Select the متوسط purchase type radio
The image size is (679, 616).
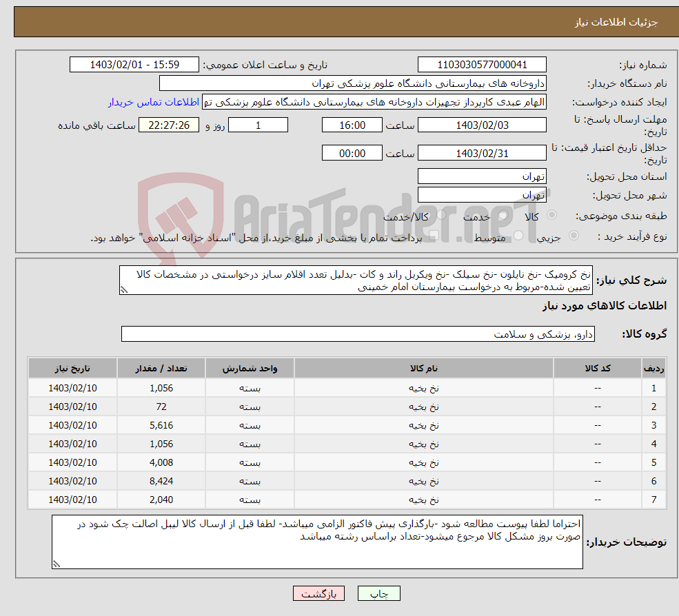pyautogui.click(x=518, y=236)
